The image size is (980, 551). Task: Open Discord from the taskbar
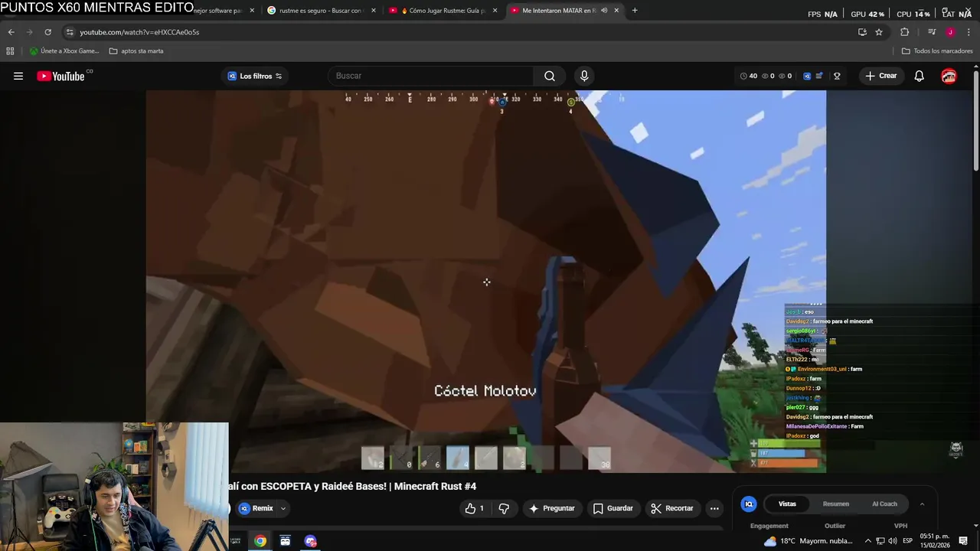(x=310, y=541)
